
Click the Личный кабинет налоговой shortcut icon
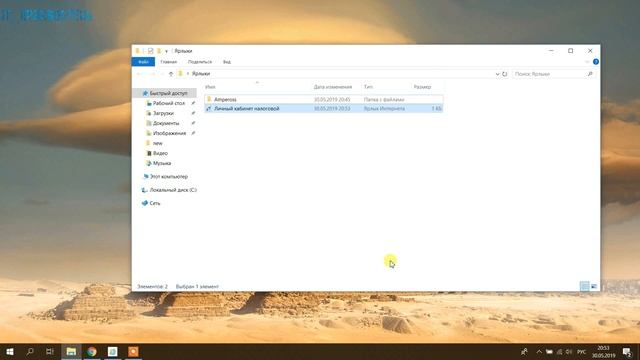pyautogui.click(x=209, y=109)
